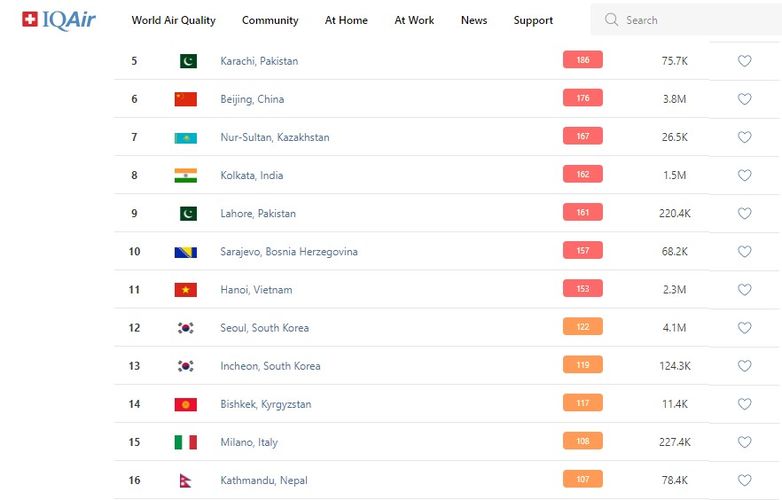Click the red 186 AQI badge
The image size is (782, 500).
pyautogui.click(x=582, y=60)
